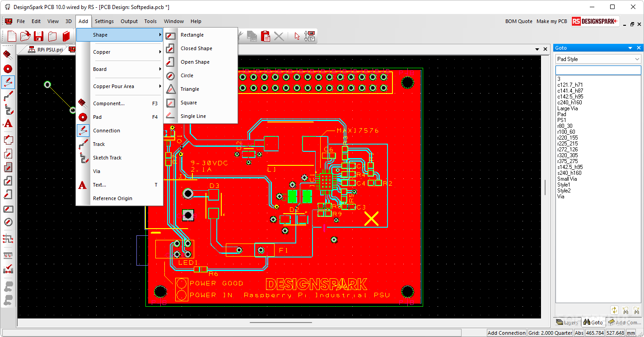Image resolution: width=644 pixels, height=337 pixels.
Task: Click the Open file toolbar icon
Action: 25,37
